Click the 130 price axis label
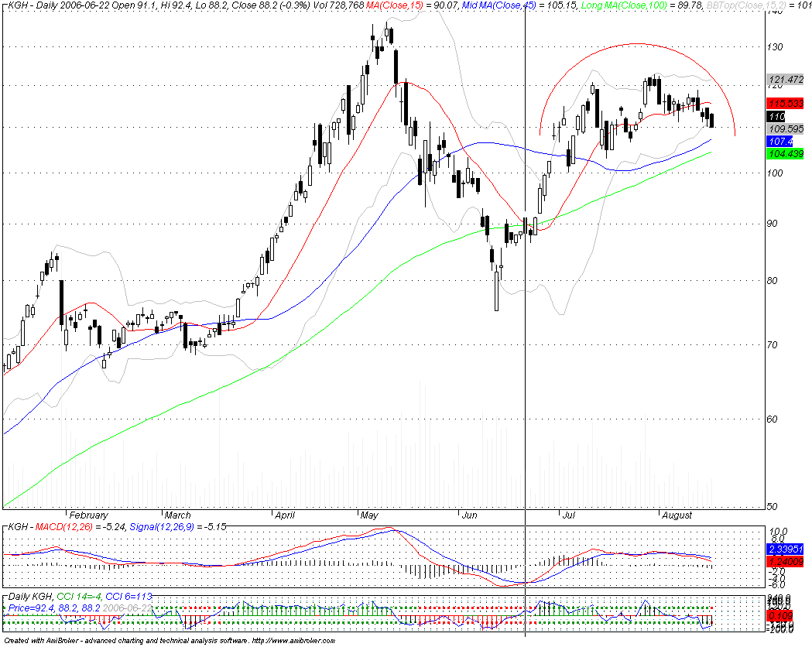 coord(776,47)
